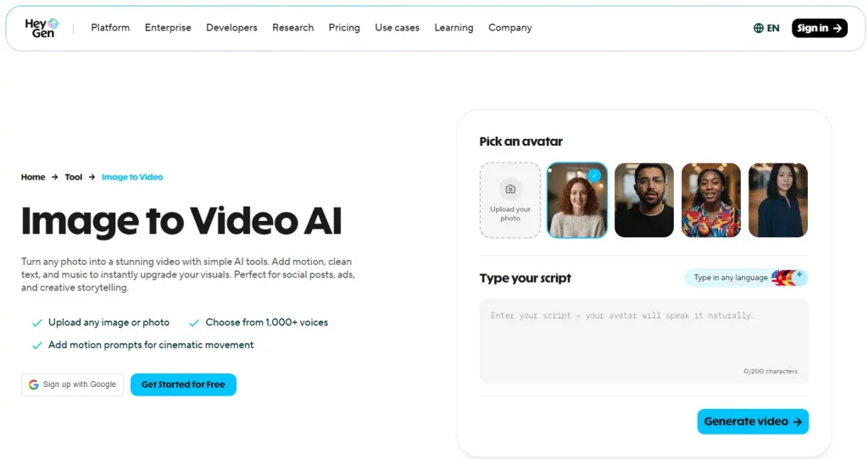Open the Enterprise menu

pyautogui.click(x=168, y=28)
